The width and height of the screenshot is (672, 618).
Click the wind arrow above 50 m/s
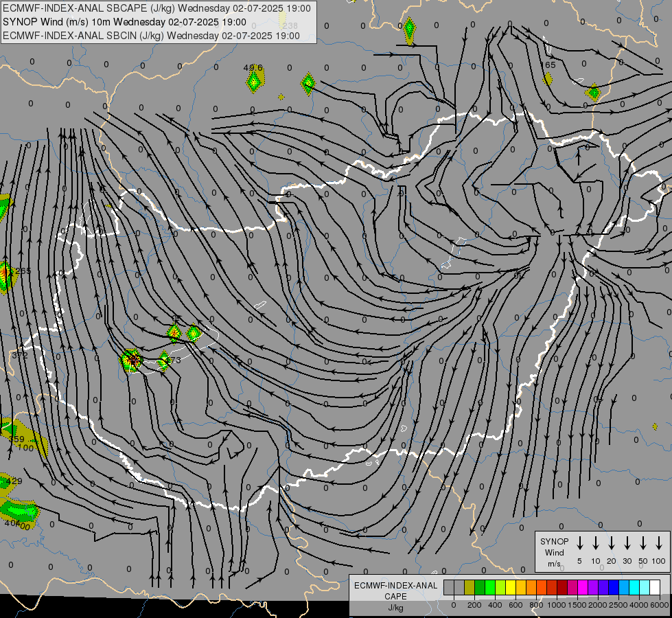coord(643,543)
